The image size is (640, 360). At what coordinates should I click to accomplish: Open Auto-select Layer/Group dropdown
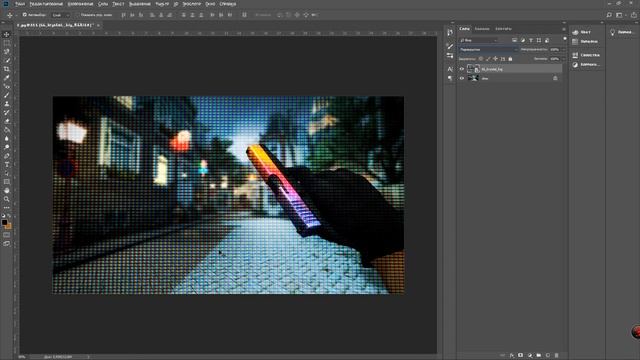(x=61, y=15)
